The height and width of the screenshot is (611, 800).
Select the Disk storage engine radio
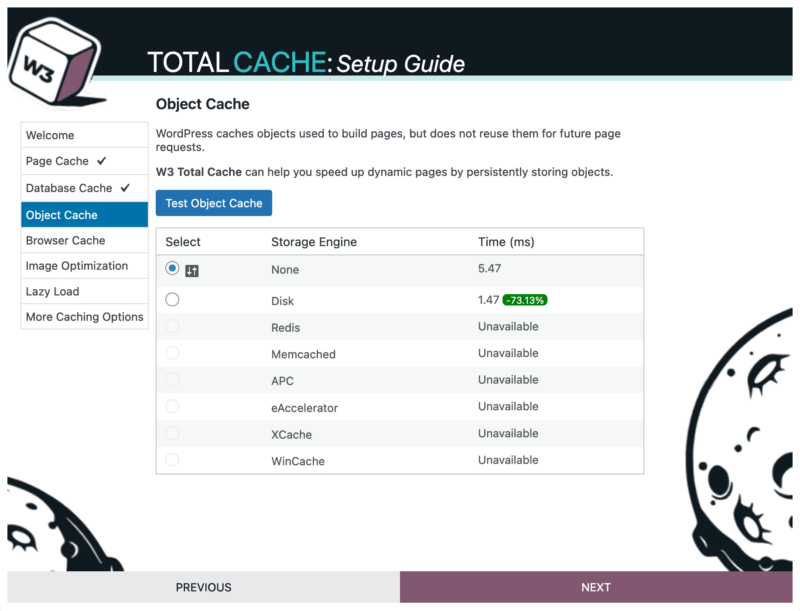tap(172, 299)
